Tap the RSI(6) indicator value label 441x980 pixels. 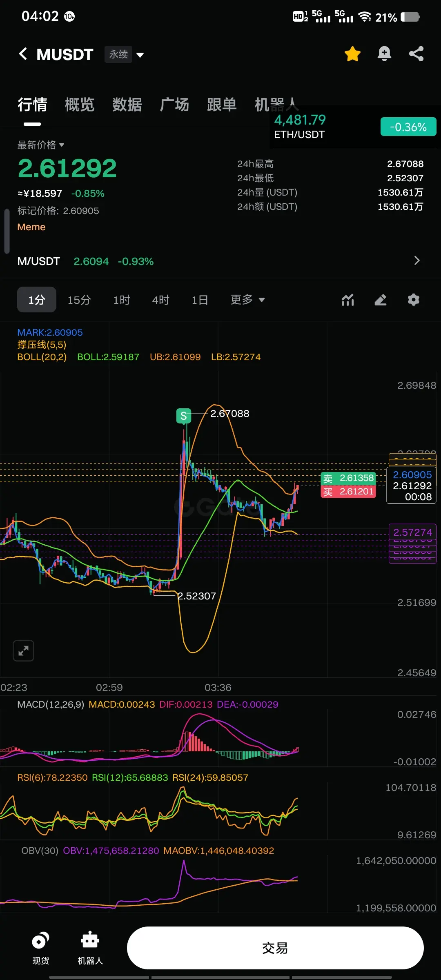coord(52,777)
